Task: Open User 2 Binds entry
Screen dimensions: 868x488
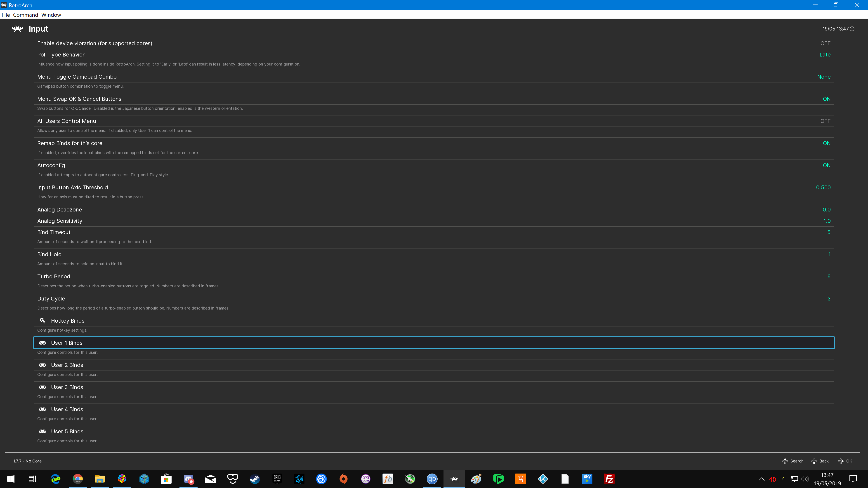Action: click(x=434, y=365)
